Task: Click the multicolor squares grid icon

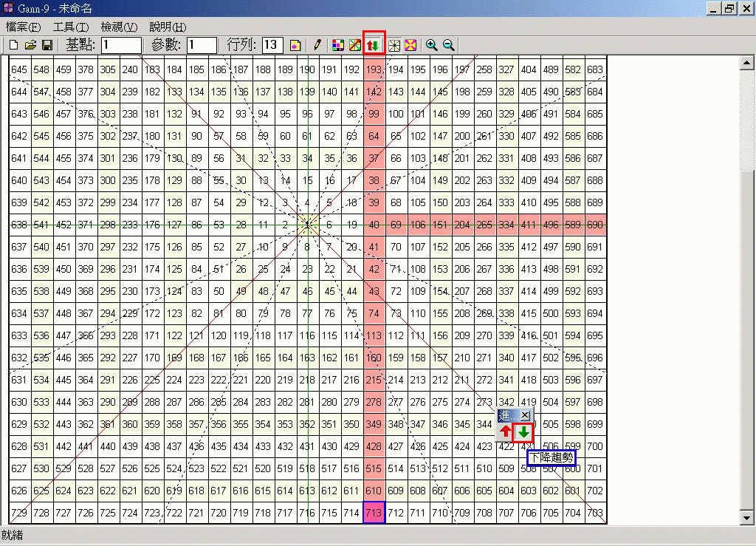Action: [338, 45]
